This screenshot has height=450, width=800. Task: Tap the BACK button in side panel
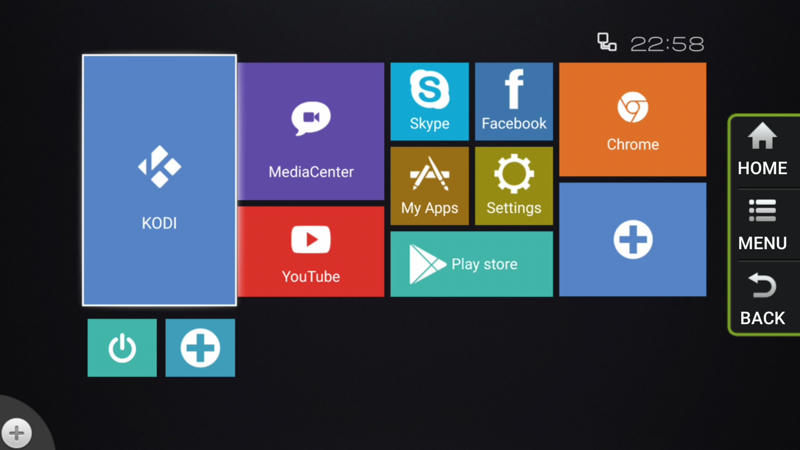[762, 299]
